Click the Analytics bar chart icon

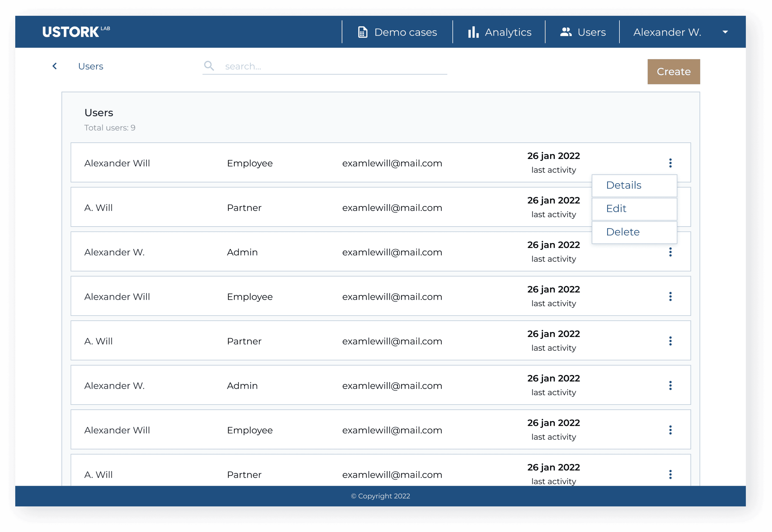[473, 32]
